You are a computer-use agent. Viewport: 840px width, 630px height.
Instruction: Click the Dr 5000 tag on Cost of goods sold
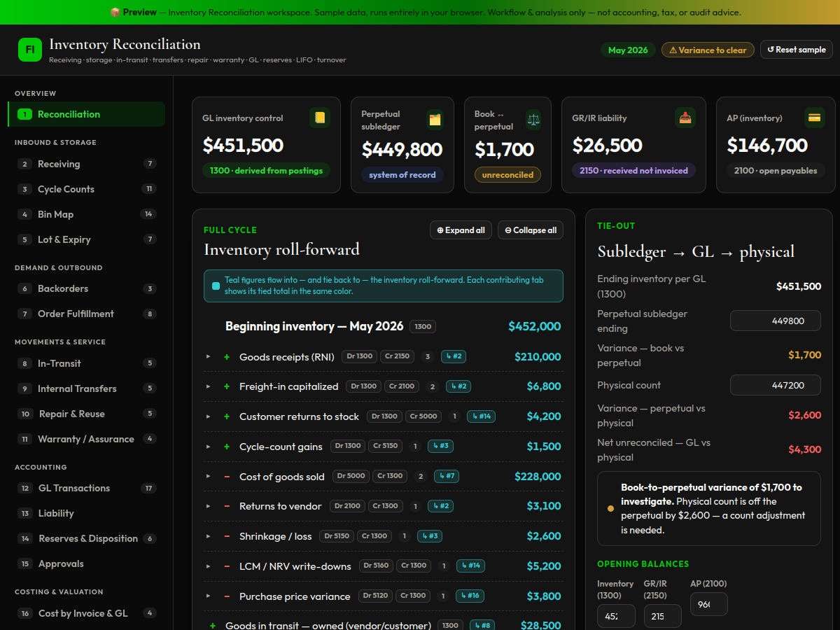[351, 476]
